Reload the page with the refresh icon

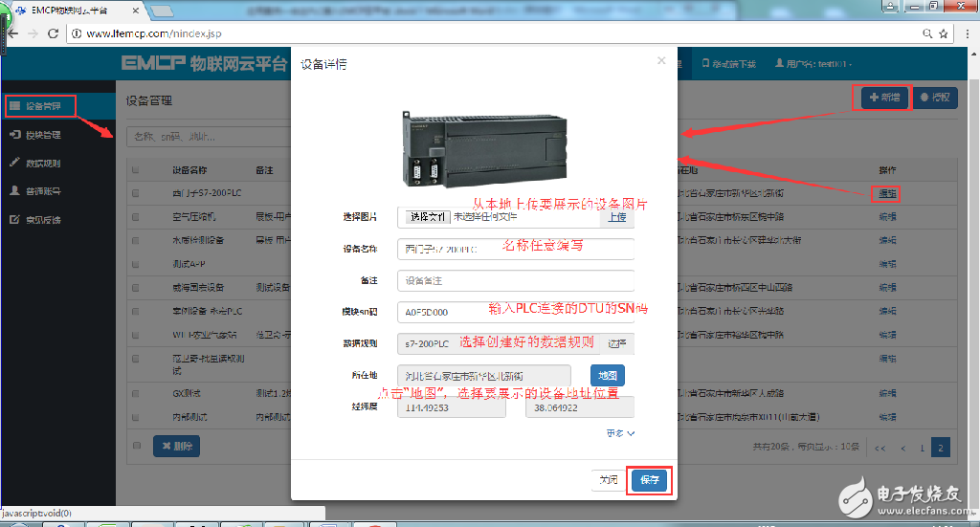point(54,33)
